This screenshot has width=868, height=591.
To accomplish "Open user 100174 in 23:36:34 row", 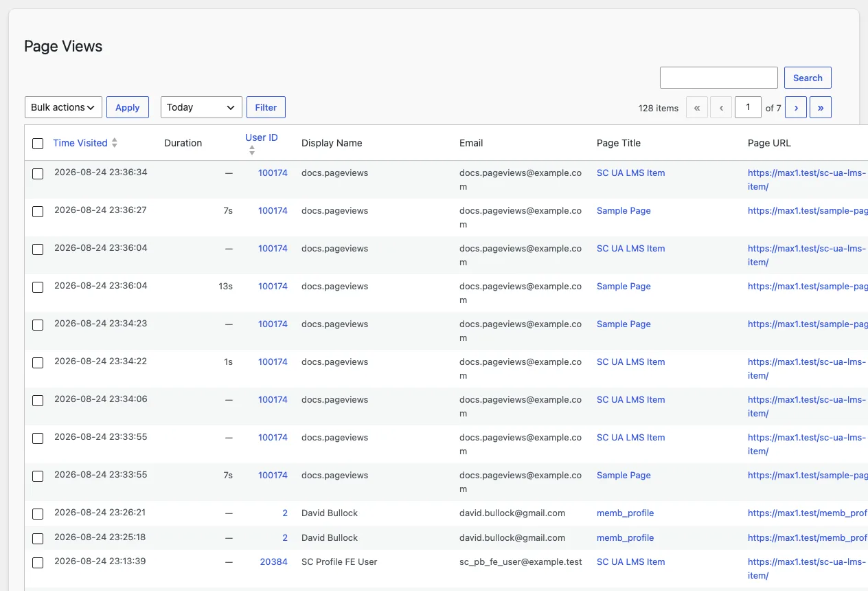I will coord(273,173).
